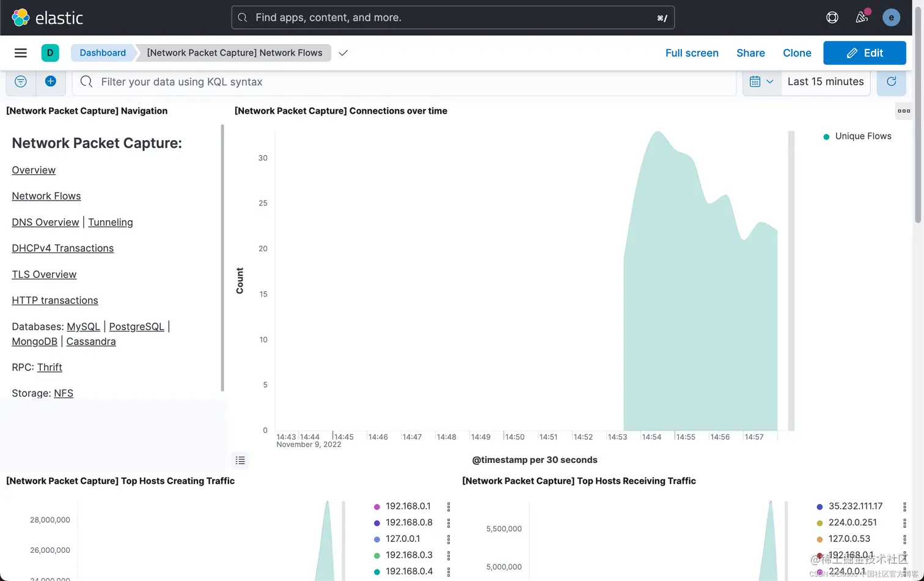Open saved filter menu icon
Viewport: 924px width, 581px height.
pos(21,81)
